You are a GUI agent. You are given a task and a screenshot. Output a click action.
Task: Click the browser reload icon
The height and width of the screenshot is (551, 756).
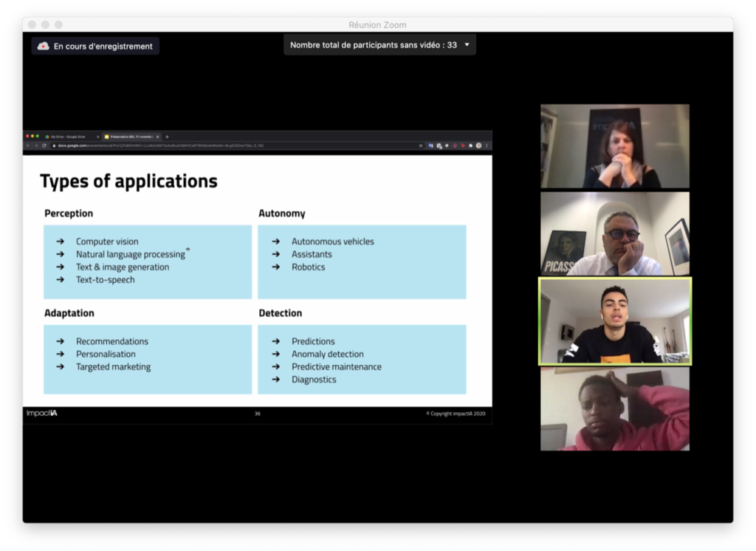tap(44, 146)
